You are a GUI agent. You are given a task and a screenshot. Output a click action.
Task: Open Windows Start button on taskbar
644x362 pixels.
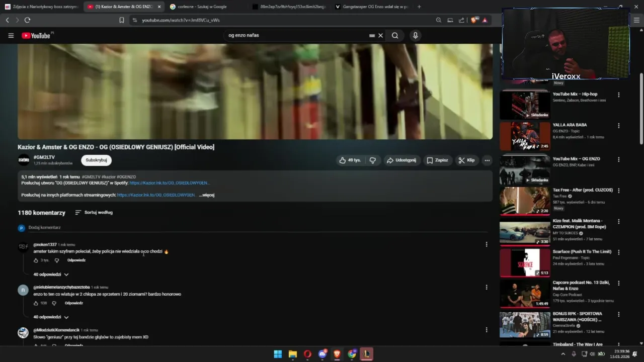(x=278, y=354)
